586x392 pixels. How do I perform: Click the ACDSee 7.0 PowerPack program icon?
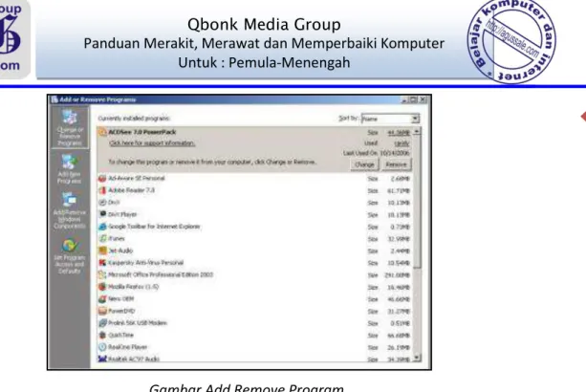(x=102, y=132)
